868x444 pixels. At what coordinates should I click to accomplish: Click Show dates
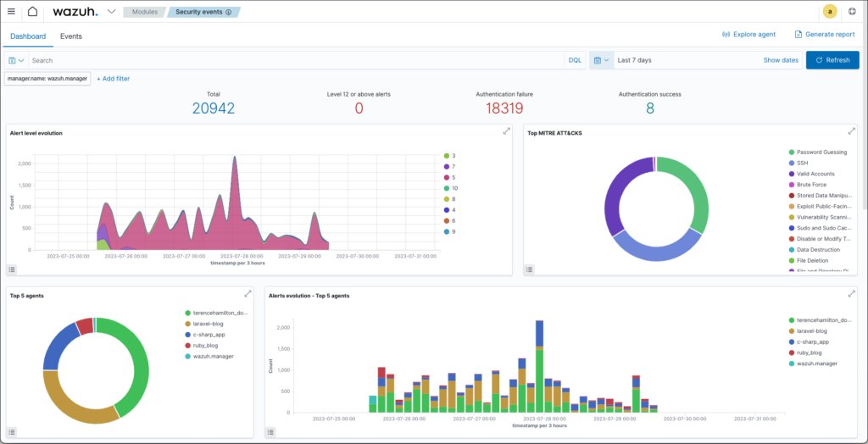point(781,60)
